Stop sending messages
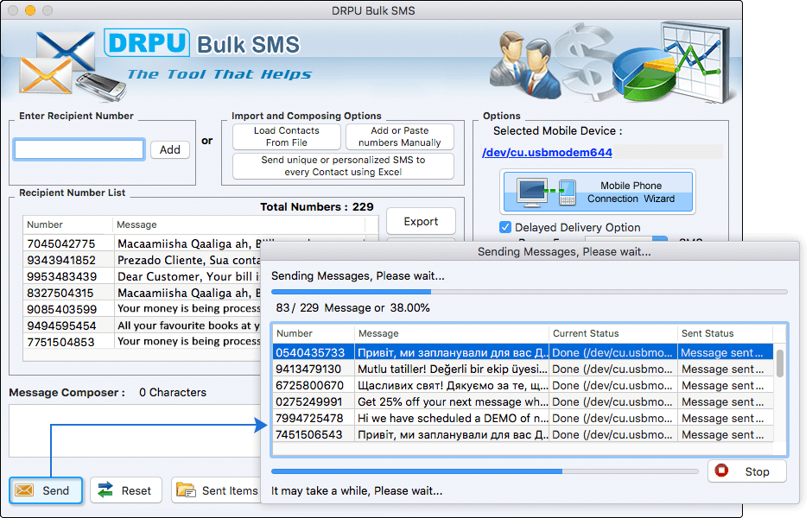 pyautogui.click(x=746, y=471)
